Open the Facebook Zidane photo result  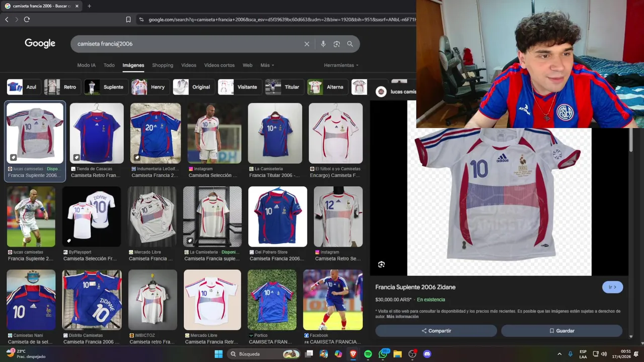[333, 300]
